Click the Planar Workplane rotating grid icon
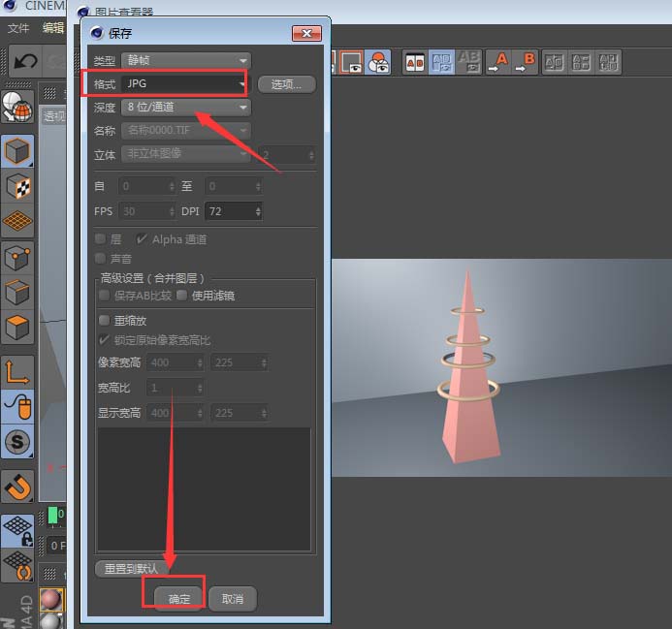 pos(17,566)
